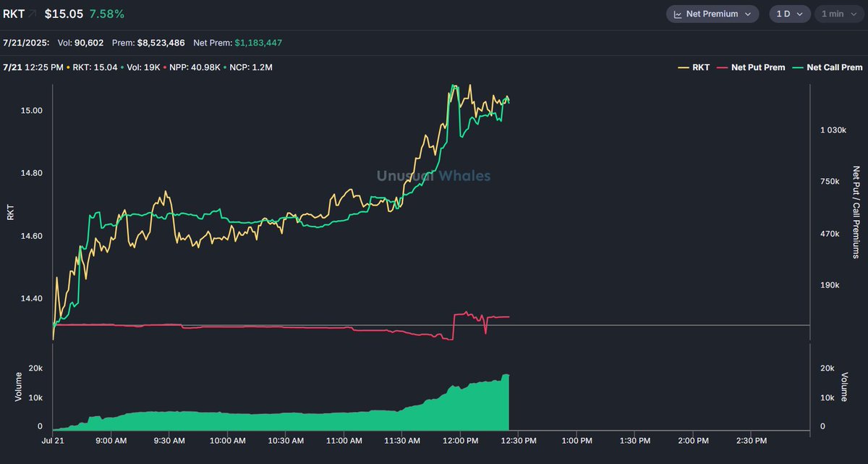
Task: Open the Net Premium chart type dropdown
Action: click(712, 14)
